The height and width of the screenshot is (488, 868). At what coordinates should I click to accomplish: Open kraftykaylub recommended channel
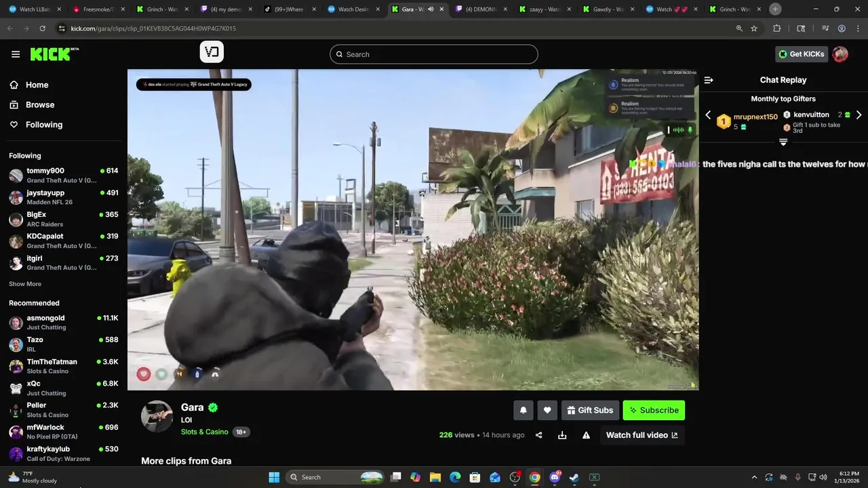pyautogui.click(x=64, y=453)
